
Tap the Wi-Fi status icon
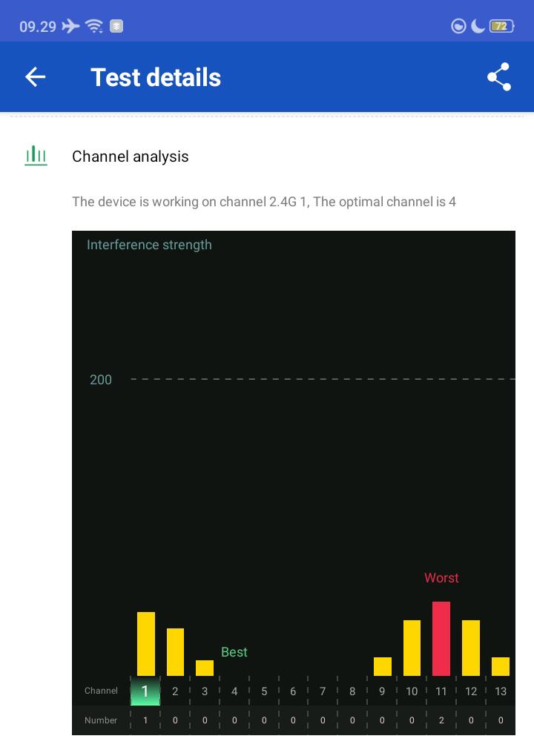94,27
